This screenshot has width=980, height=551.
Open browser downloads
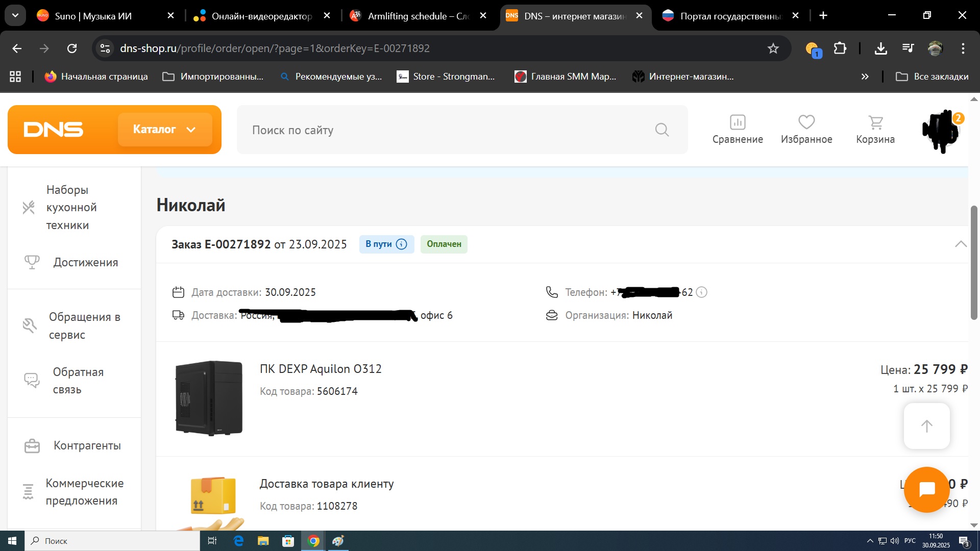click(x=880, y=48)
